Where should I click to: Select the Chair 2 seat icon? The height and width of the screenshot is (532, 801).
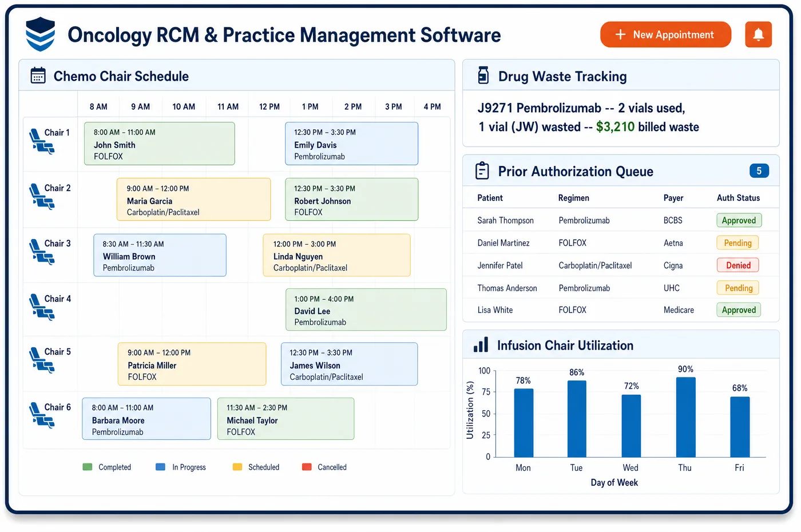tap(42, 197)
